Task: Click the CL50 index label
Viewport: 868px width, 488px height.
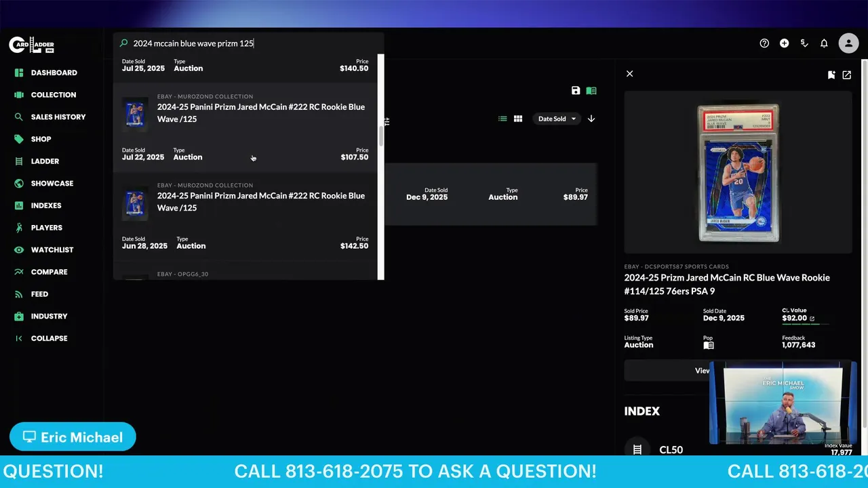Action: tap(671, 449)
